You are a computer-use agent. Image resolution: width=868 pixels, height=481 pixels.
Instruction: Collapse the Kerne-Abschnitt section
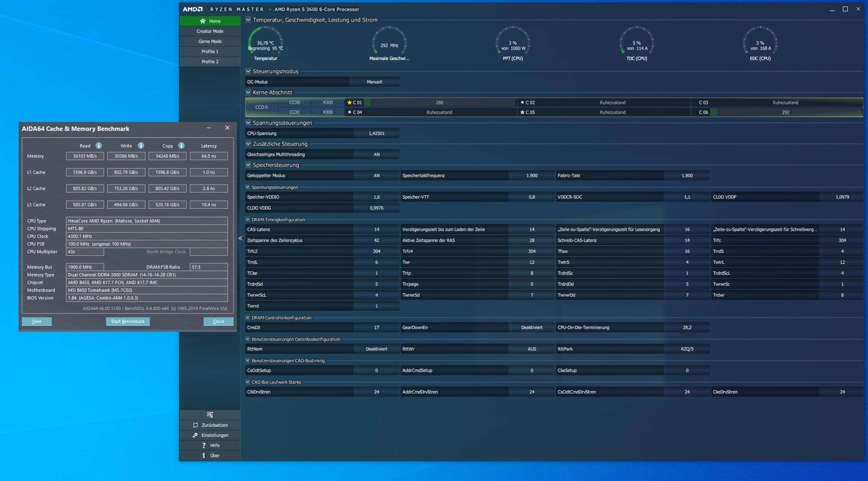point(248,92)
